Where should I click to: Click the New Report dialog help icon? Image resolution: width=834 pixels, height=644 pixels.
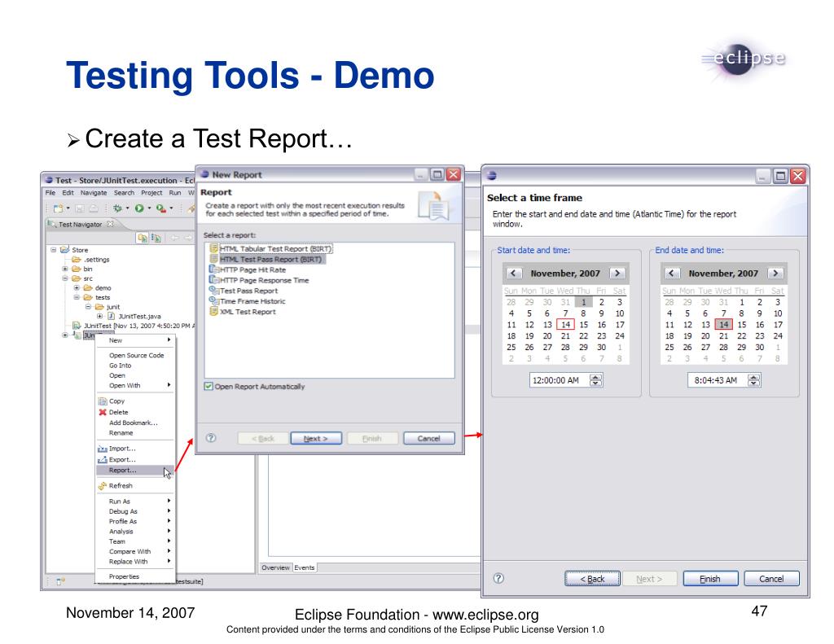click(x=211, y=438)
